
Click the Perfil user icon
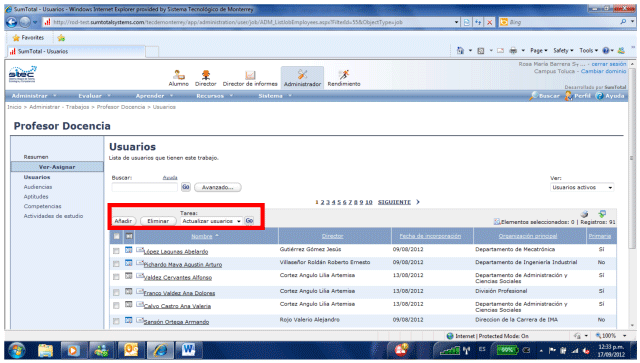click(x=569, y=96)
